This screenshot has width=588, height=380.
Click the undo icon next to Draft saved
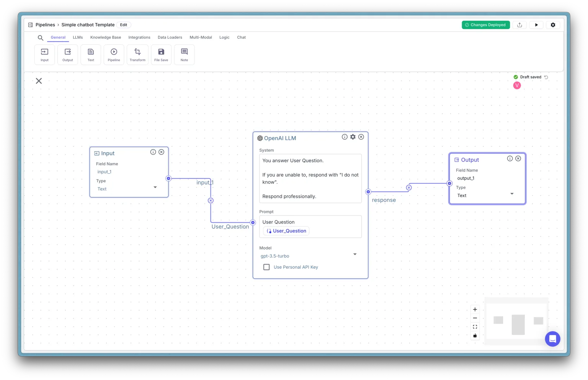(546, 77)
